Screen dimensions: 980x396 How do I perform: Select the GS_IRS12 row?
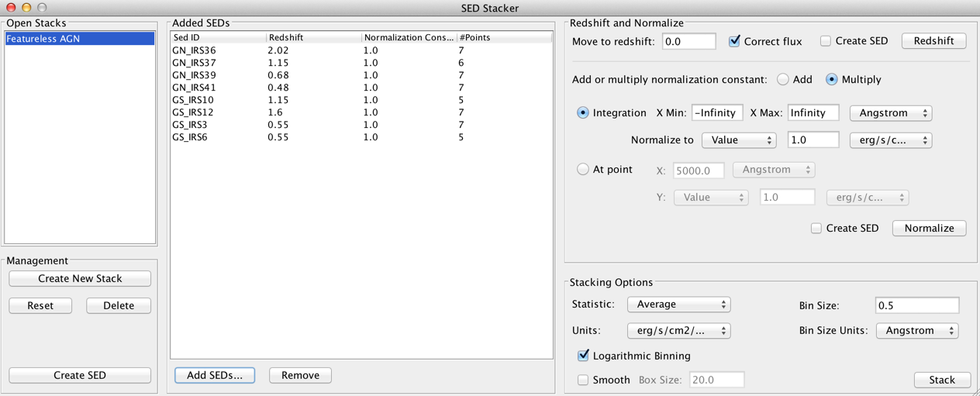(361, 112)
